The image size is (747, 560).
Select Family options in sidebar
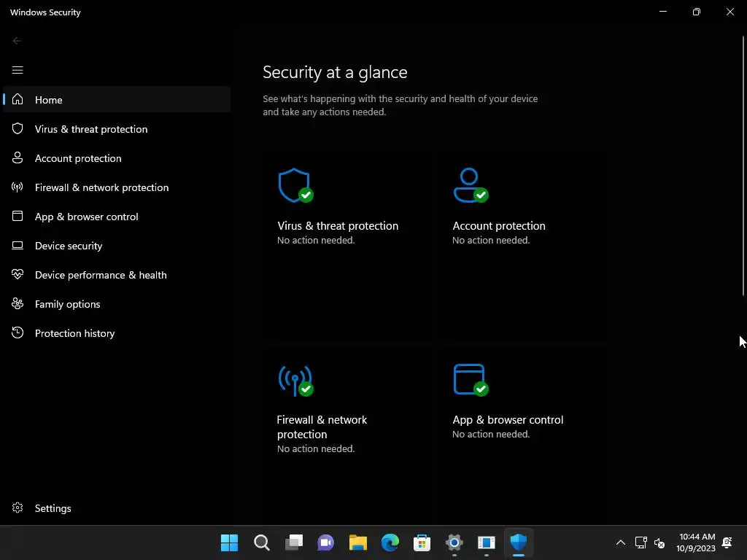117,304
